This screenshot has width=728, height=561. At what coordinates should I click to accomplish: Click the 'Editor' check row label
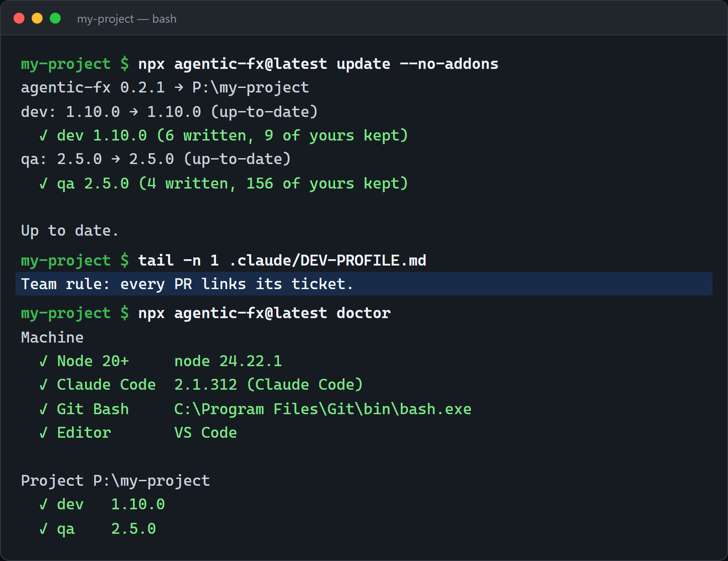(84, 433)
